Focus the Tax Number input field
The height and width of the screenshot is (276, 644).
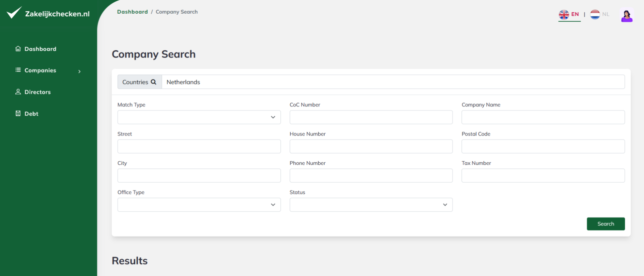click(x=543, y=176)
